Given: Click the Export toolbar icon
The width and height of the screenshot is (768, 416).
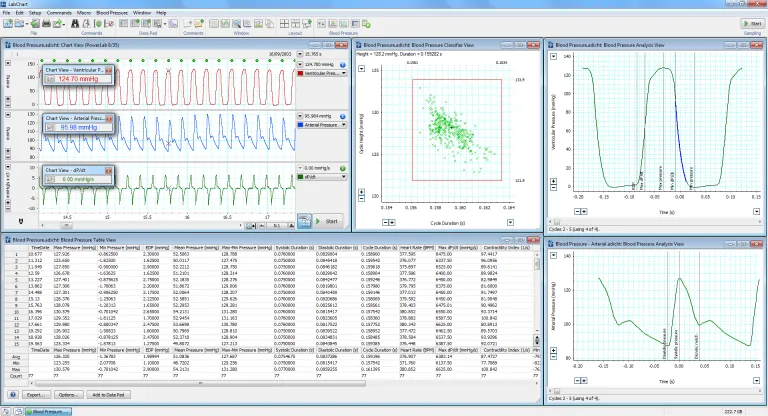Looking at the screenshot, I should 58,24.
